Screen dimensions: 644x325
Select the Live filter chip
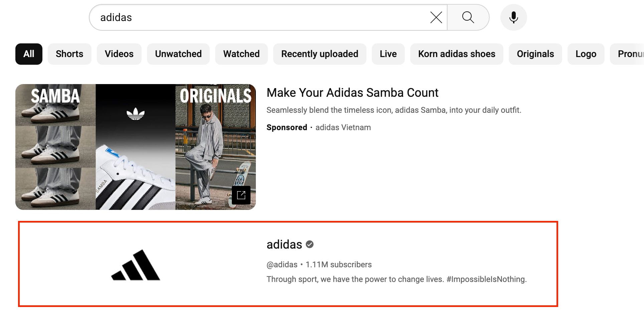(388, 54)
